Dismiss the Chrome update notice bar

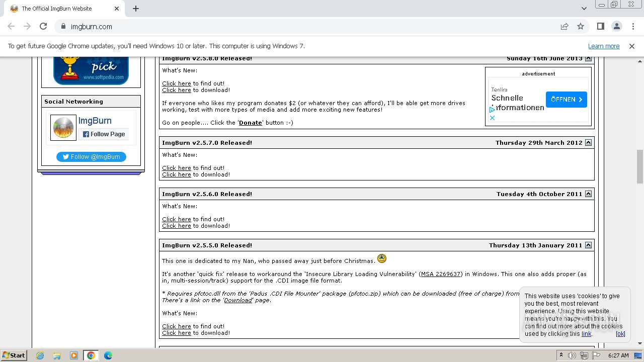631,46
